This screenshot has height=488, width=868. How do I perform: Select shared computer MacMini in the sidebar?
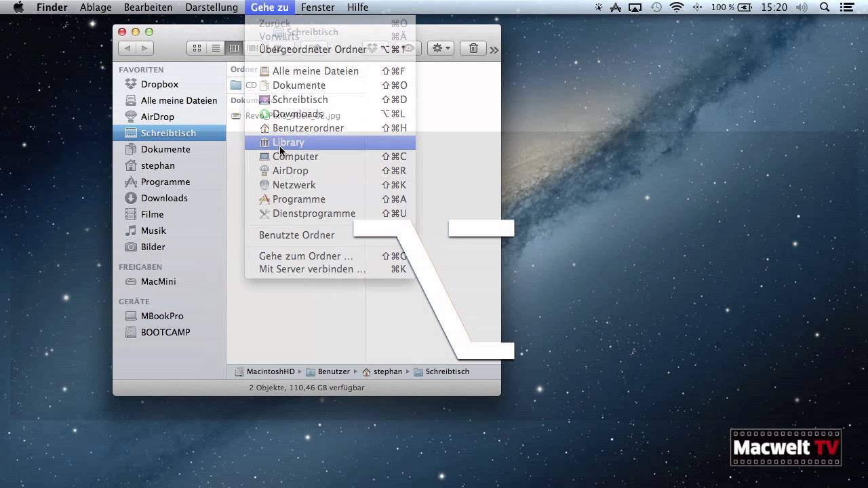[158, 281]
